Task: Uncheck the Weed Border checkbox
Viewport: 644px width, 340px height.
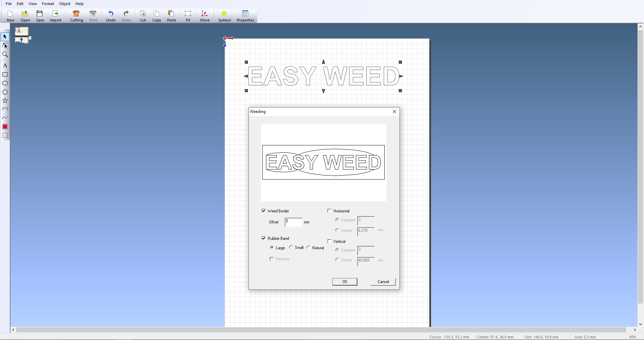Action: click(x=264, y=211)
